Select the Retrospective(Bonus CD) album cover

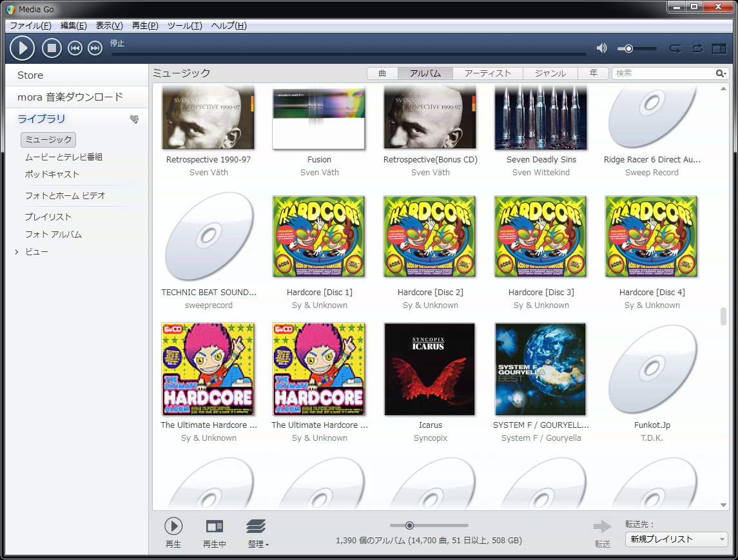(430, 118)
